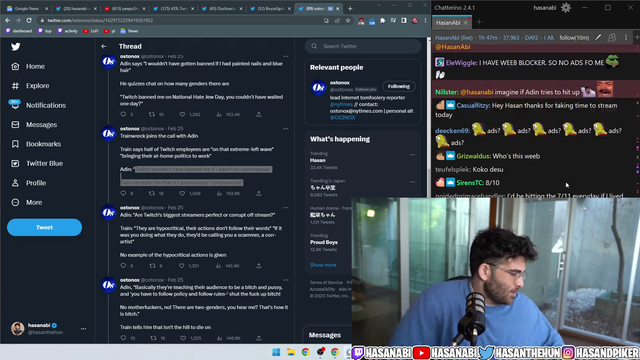
Task: Retweet the 'National Hate Jew Day' tweet
Action: [x=152, y=114]
